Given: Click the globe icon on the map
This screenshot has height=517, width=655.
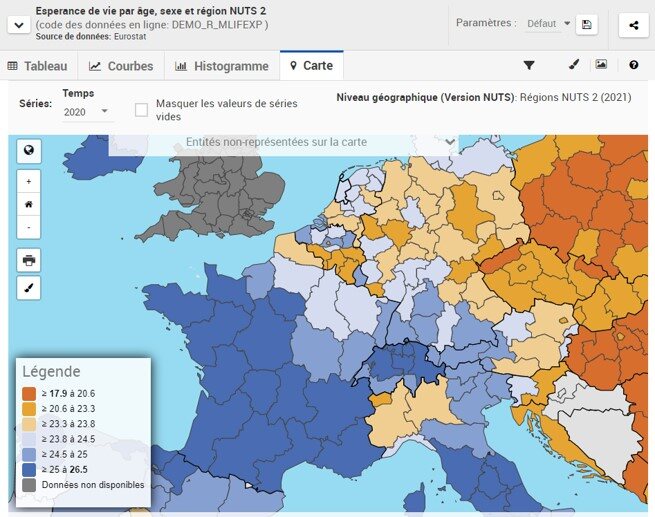Looking at the screenshot, I should tap(29, 150).
